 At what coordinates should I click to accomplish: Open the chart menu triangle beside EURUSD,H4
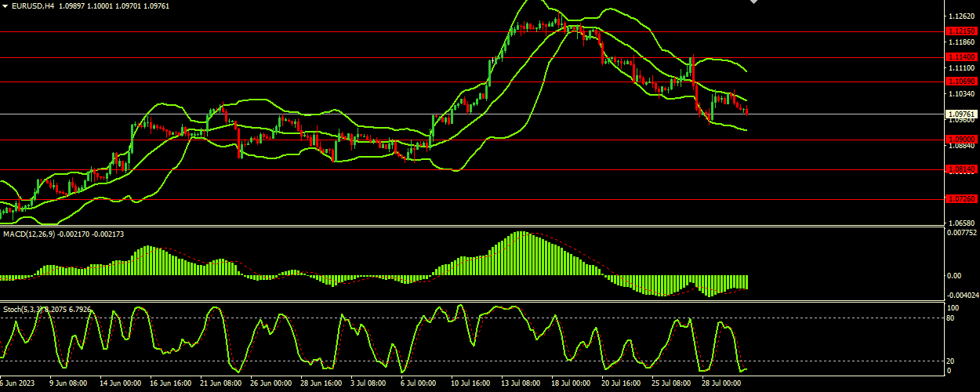pyautogui.click(x=5, y=5)
